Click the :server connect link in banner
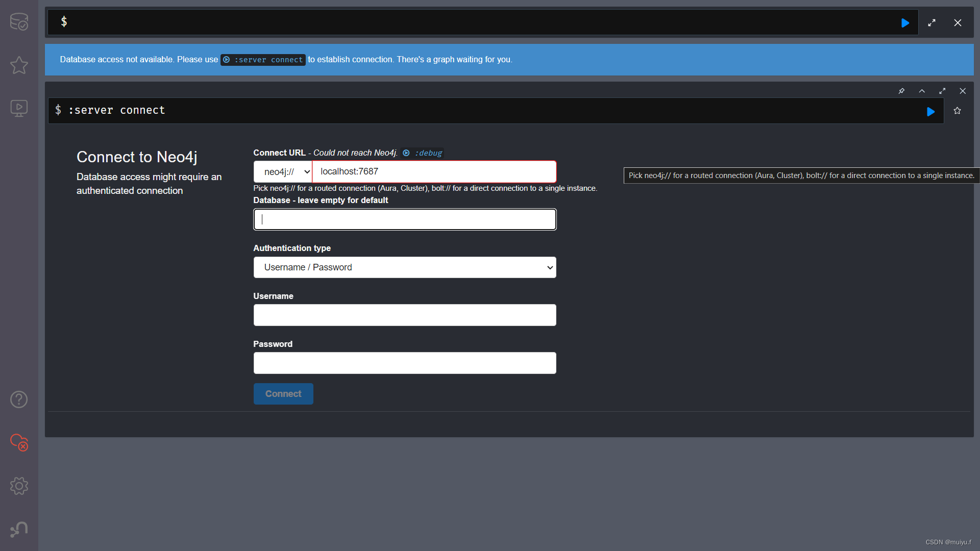 point(263,60)
